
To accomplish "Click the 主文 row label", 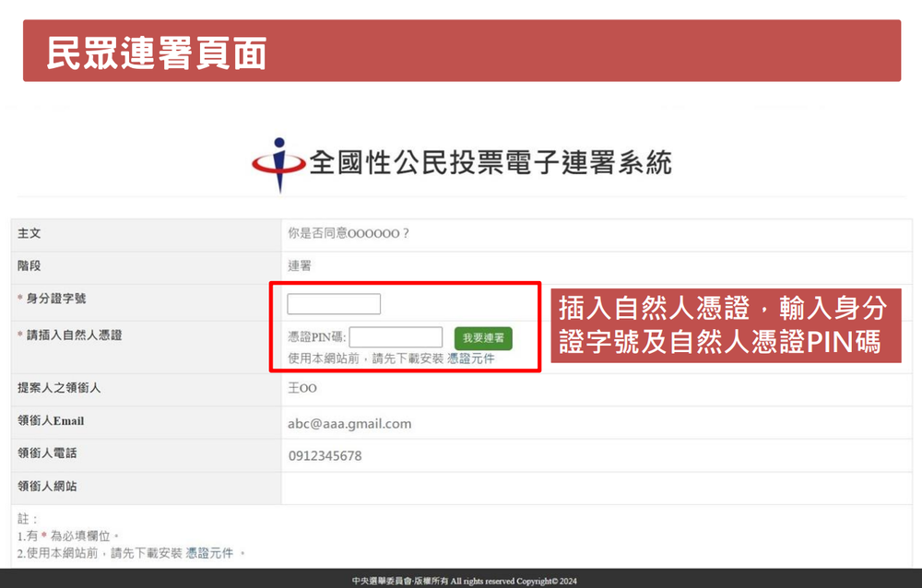I will [x=30, y=234].
